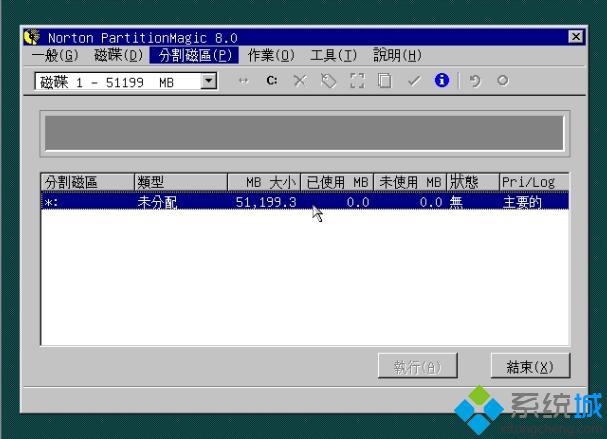Screen dimensions: 607x439
Task: Click the *: partition cell
Action: (x=51, y=202)
